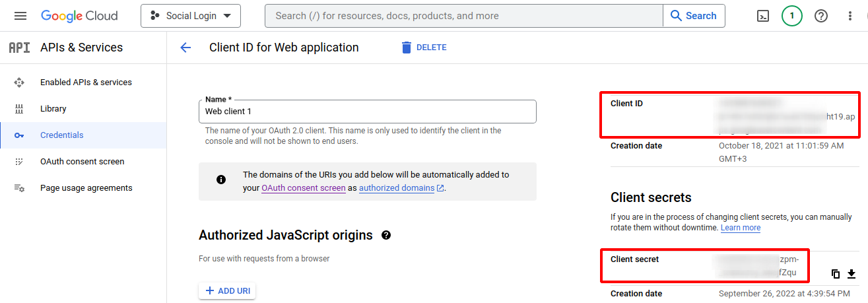Click the external link icon after authorized domains
Screen dimensions: 868x303
coord(440,188)
